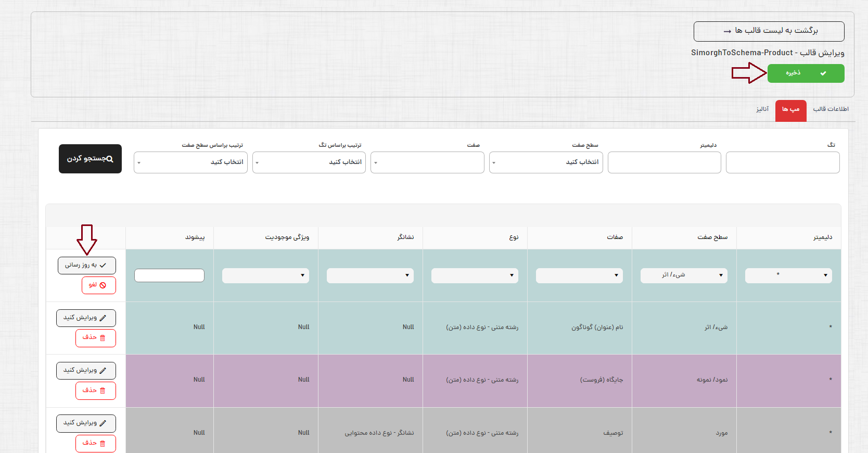This screenshot has width=868, height=453.
Task: Click برگشت به لیست قالب ها back button
Action: coord(769,31)
